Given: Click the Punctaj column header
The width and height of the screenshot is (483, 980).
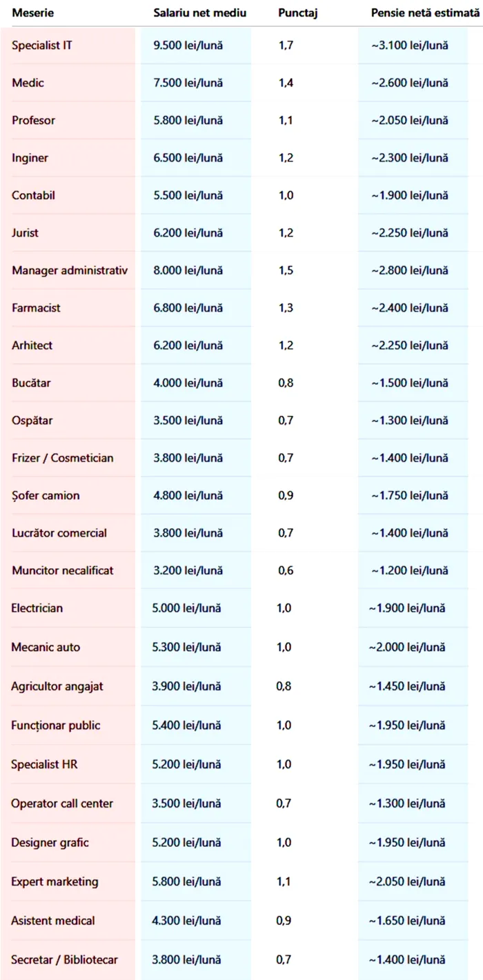Looking at the screenshot, I should [297, 13].
